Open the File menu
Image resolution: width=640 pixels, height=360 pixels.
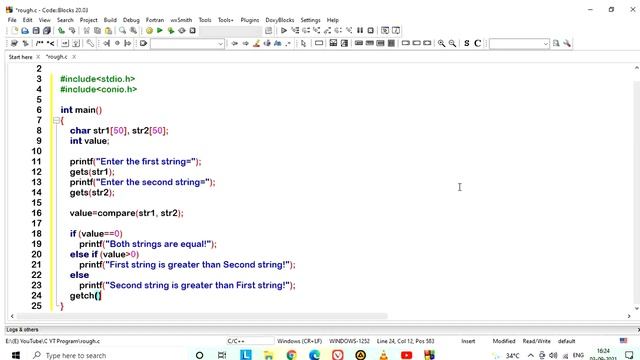12,20
